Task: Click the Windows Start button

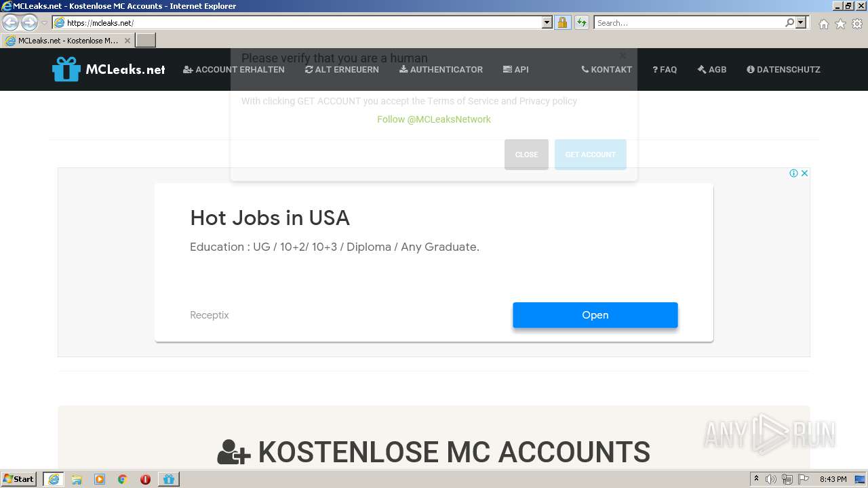Action: (19, 479)
